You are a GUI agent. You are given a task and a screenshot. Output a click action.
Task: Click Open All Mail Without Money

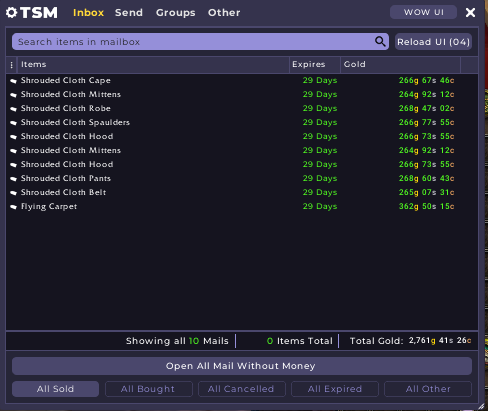242,366
